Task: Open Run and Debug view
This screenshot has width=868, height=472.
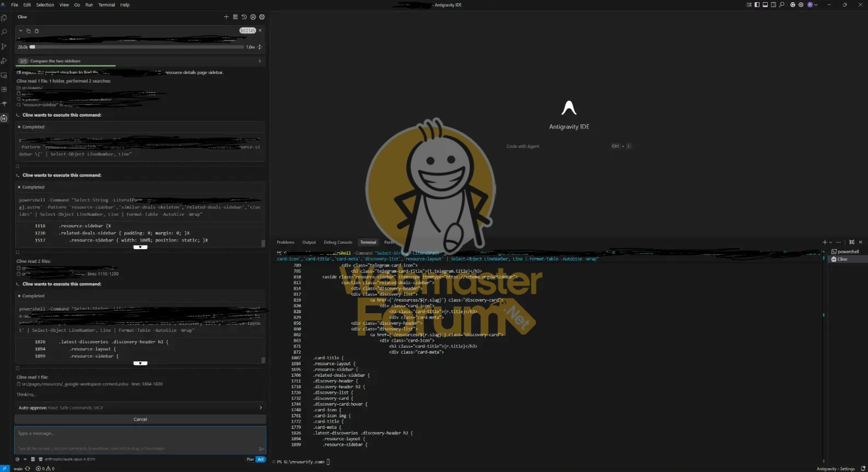Action: pos(4,61)
